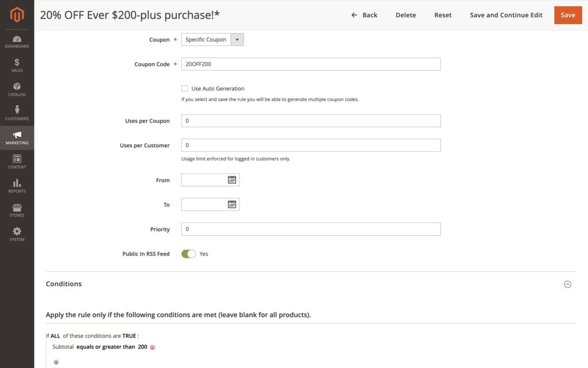Image resolution: width=588 pixels, height=368 pixels.
Task: Open the To date calendar picker
Action: tap(232, 204)
